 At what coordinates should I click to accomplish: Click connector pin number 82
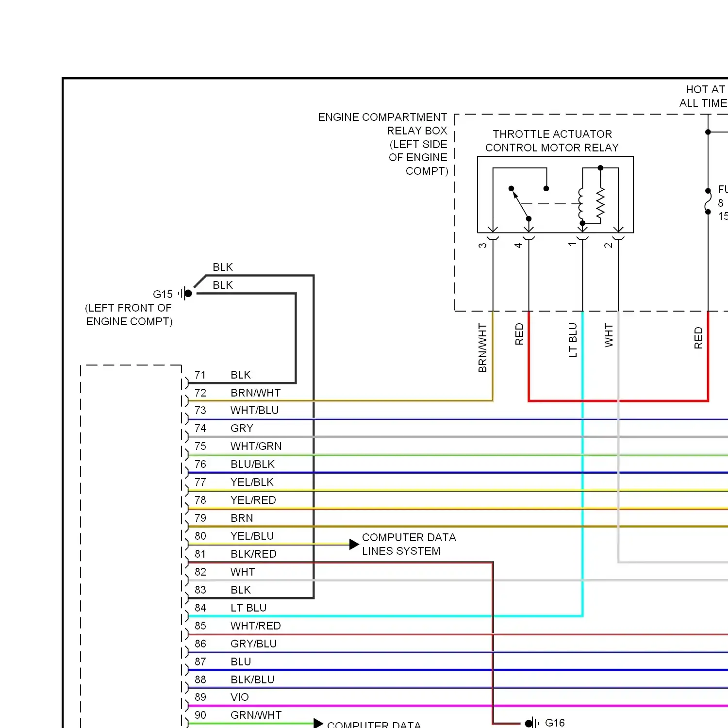(x=200, y=572)
